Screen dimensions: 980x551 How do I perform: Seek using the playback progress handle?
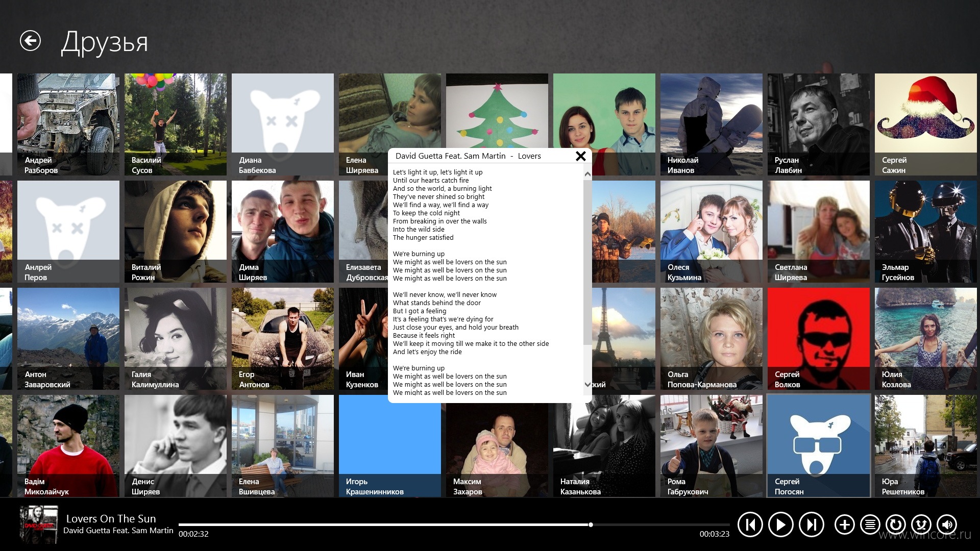[x=591, y=524]
